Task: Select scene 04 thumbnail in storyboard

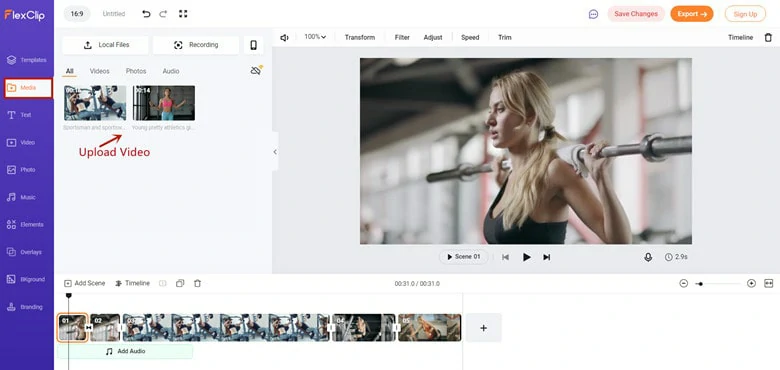Action: pyautogui.click(x=364, y=327)
